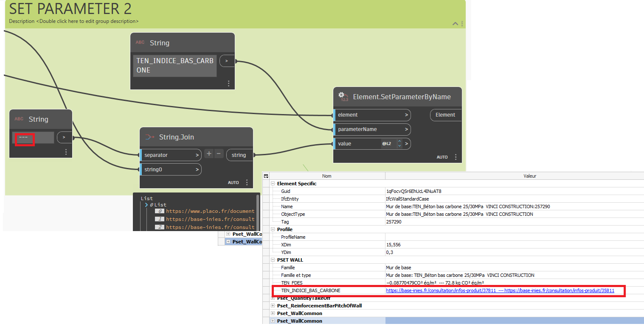Collapse the SET PARAMETER 2 group using the chevron
Image resolution: width=644 pixels, height=332 pixels.
pyautogui.click(x=455, y=23)
